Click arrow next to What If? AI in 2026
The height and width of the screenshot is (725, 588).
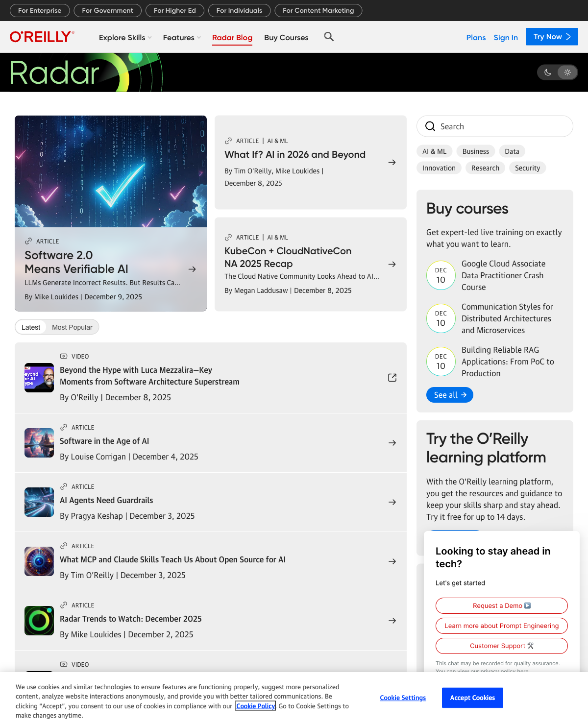pos(392,162)
